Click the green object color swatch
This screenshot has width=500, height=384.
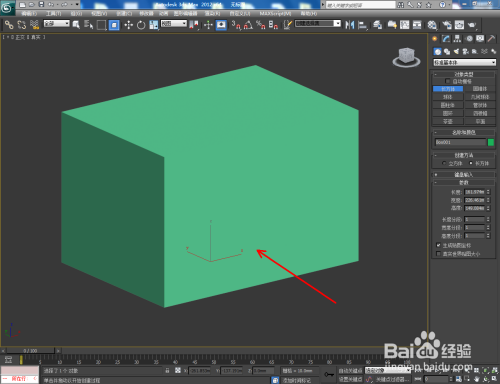(x=491, y=142)
